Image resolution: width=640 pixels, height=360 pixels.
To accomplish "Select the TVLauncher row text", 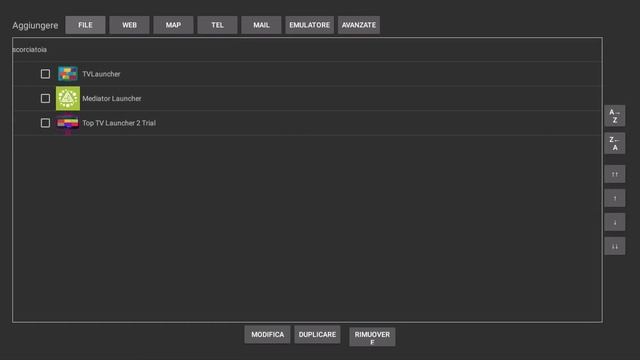I will (x=101, y=74).
